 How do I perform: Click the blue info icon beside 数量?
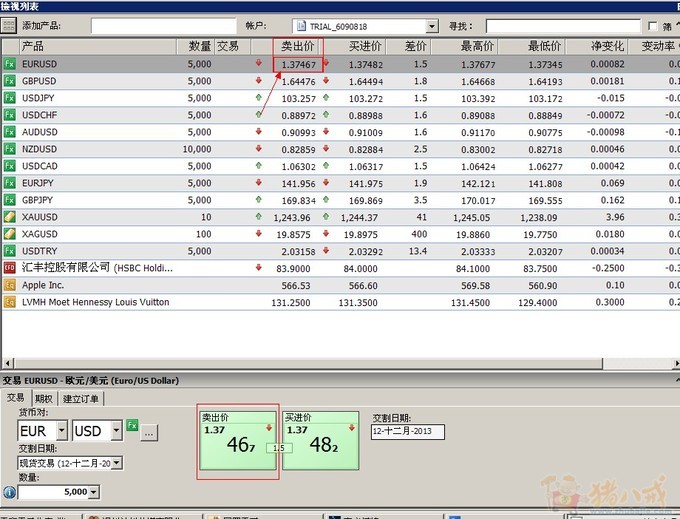[x=9, y=492]
